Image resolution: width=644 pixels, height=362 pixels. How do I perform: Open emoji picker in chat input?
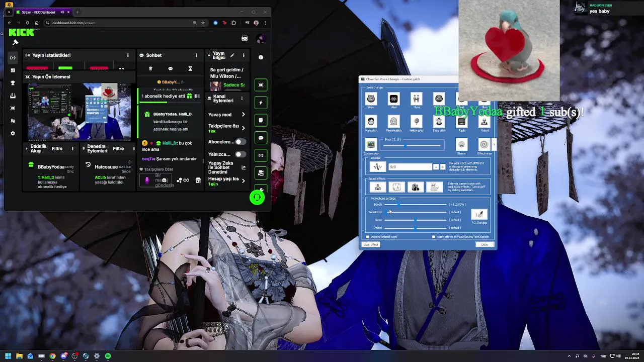[x=164, y=180]
